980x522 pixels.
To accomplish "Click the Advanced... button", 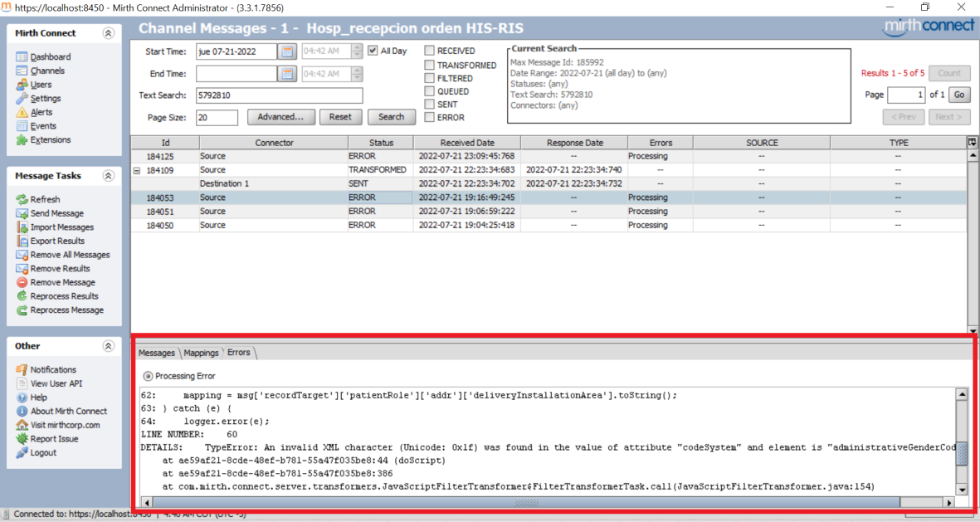I will tap(280, 117).
